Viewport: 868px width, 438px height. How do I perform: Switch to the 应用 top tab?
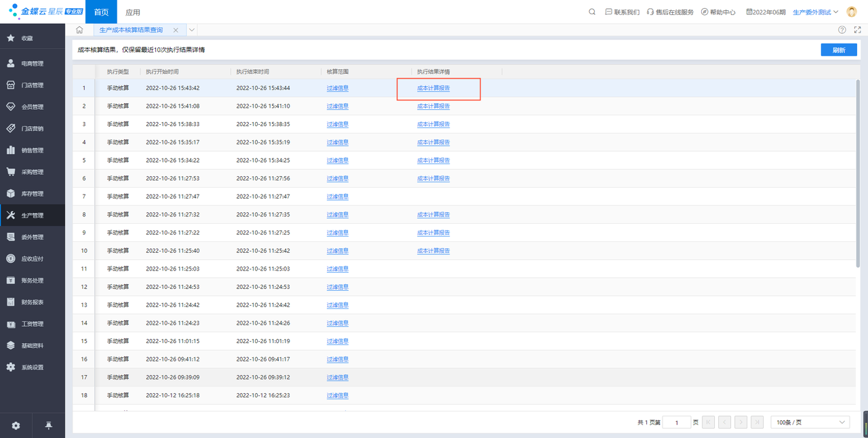click(x=133, y=12)
